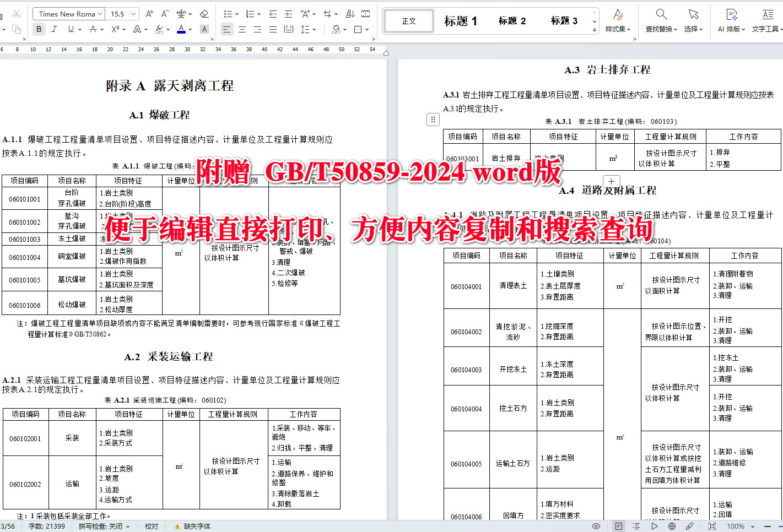Apply italic formatting
This screenshot has width=783, height=532.
click(x=55, y=28)
